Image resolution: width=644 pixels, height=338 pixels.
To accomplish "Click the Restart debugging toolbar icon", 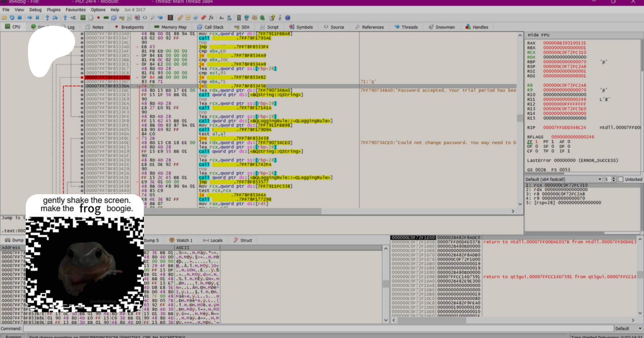I will (12, 18).
